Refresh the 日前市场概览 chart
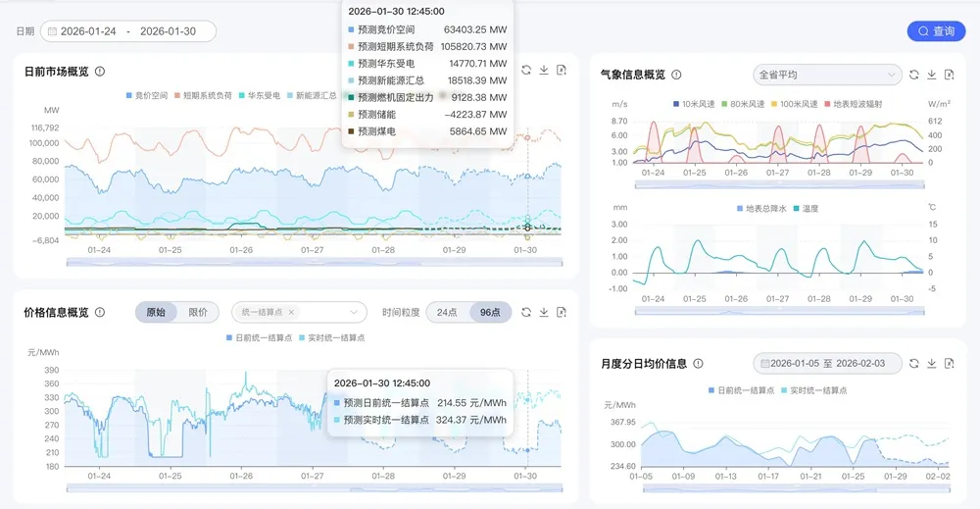980x509 pixels. (x=526, y=71)
